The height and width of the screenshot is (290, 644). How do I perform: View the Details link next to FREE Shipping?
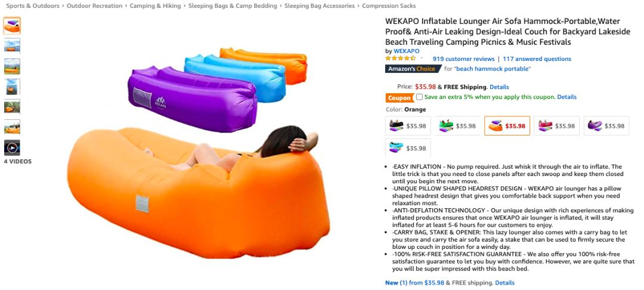tap(499, 87)
